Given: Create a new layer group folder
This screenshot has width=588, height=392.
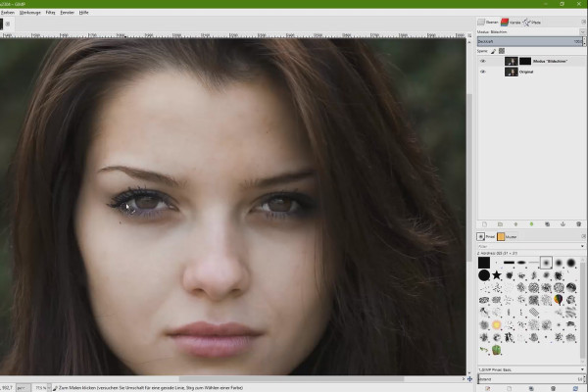Looking at the screenshot, I should (x=500, y=224).
